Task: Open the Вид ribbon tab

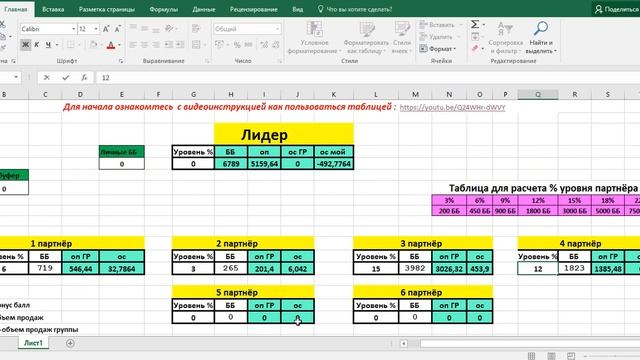Action: [x=298, y=9]
